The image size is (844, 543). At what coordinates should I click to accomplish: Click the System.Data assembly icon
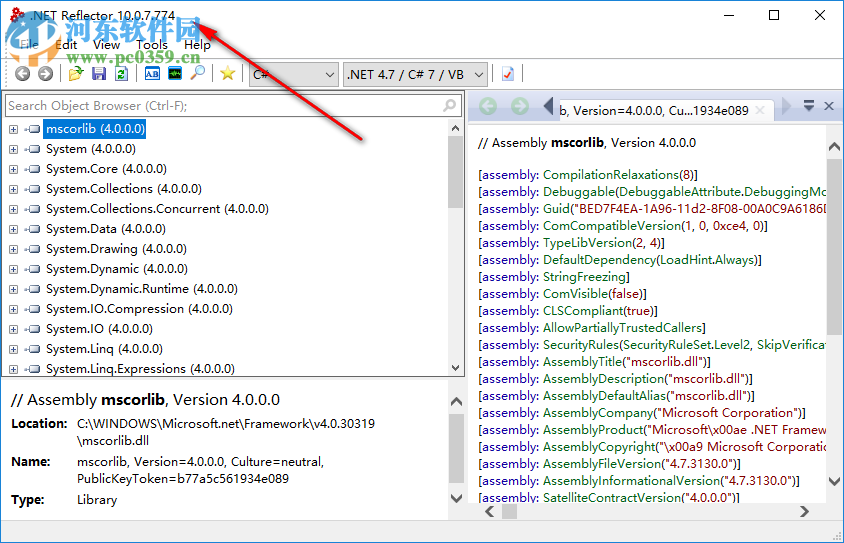click(33, 229)
